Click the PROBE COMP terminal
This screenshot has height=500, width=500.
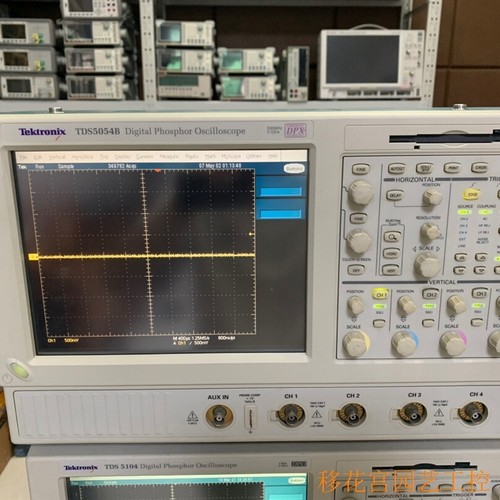250,418
